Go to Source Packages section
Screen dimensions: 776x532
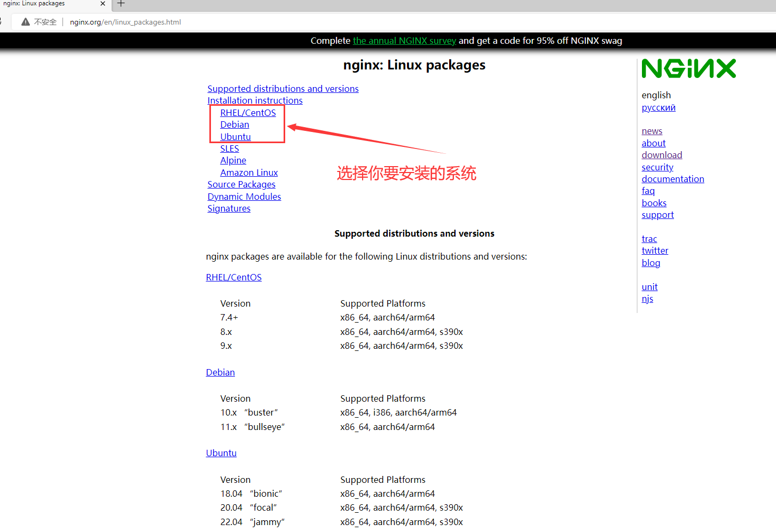241,184
